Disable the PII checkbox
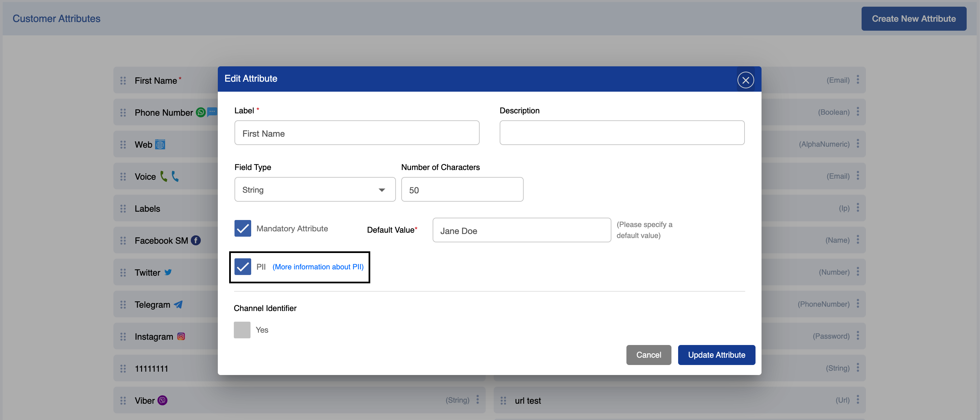This screenshot has height=420, width=980. pos(242,267)
